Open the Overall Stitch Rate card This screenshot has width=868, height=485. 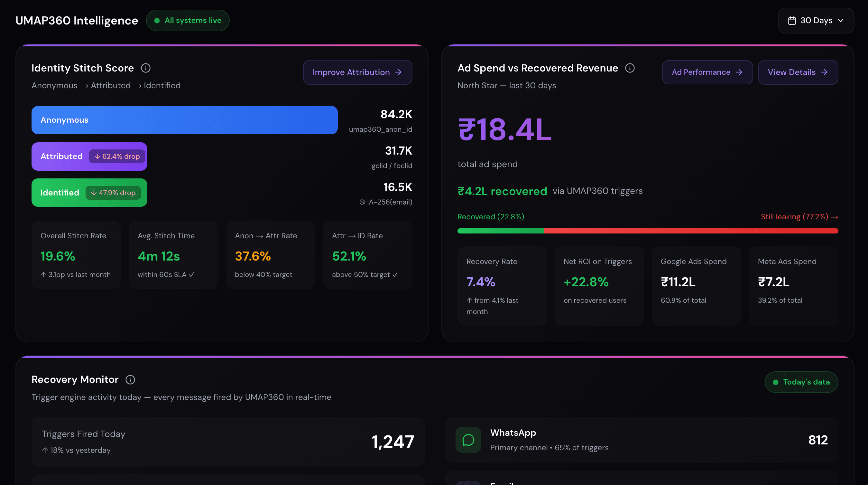coord(76,255)
